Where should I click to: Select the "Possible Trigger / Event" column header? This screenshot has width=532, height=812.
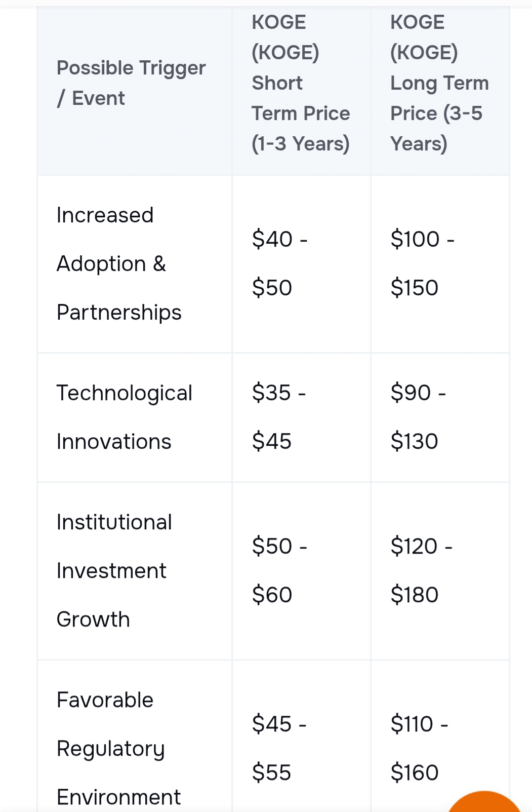point(131,83)
